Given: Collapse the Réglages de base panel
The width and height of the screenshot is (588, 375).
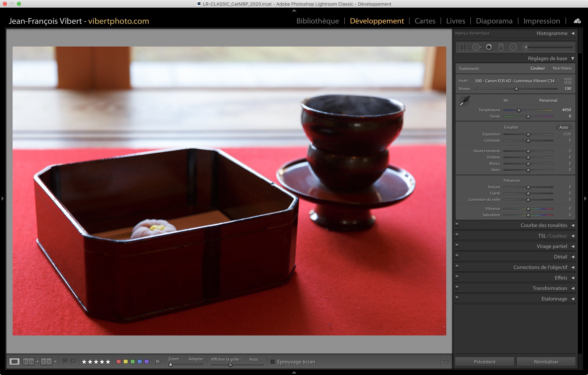Looking at the screenshot, I should click(x=573, y=59).
